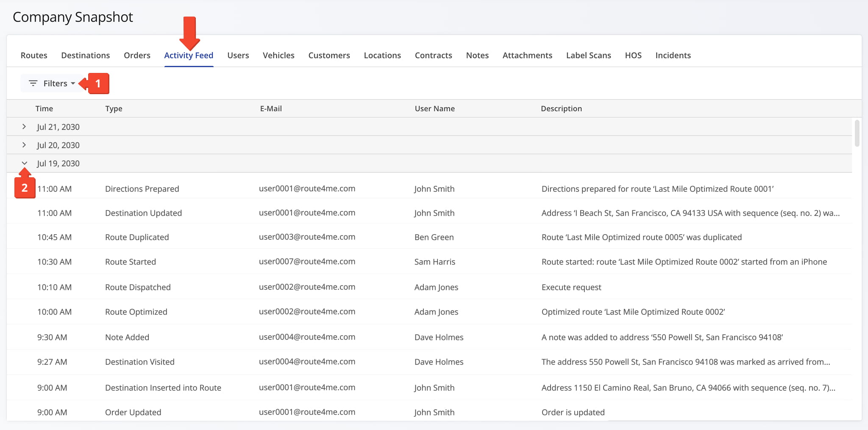Select the Destination Updated type cell
The width and height of the screenshot is (868, 430).
(143, 213)
